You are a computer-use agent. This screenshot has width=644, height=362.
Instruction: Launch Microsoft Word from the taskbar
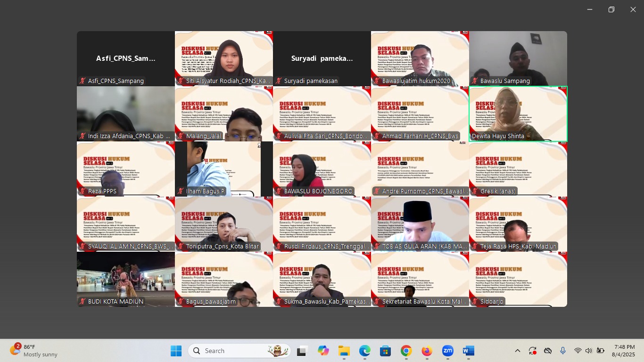468,351
